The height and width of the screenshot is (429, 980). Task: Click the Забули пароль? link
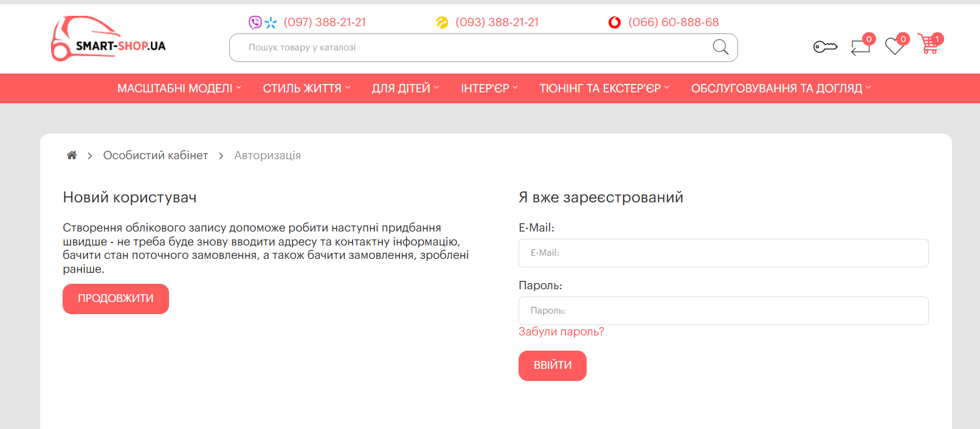click(x=561, y=332)
